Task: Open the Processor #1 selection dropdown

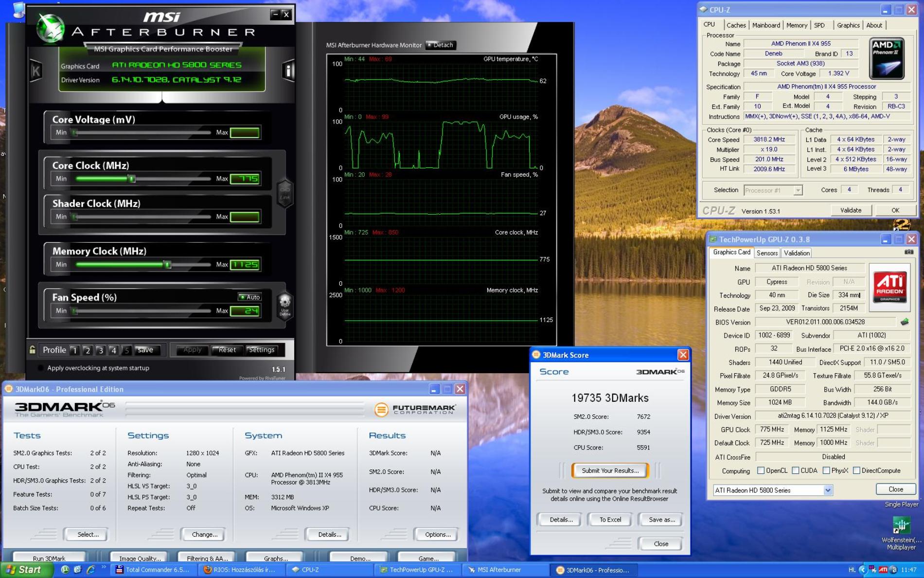Action: click(798, 190)
